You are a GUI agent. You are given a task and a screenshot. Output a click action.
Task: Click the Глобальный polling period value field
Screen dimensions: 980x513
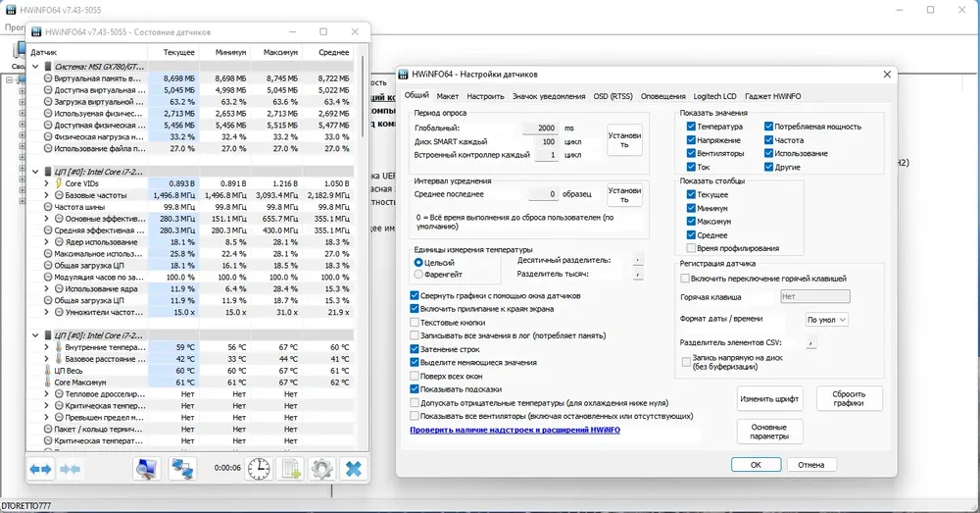[x=539, y=128]
